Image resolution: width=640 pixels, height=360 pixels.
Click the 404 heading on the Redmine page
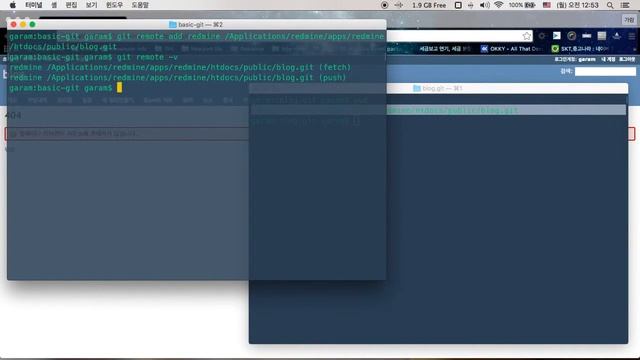tap(13, 116)
